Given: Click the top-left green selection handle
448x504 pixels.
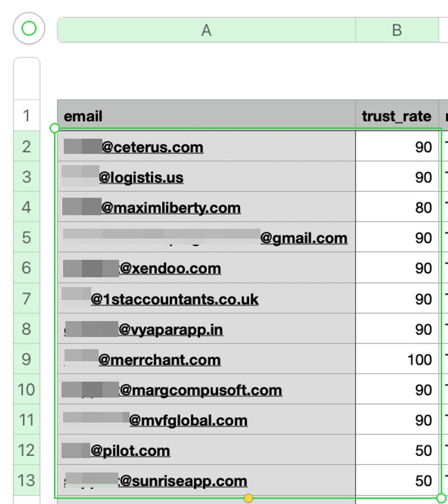Looking at the screenshot, I should (55, 128).
